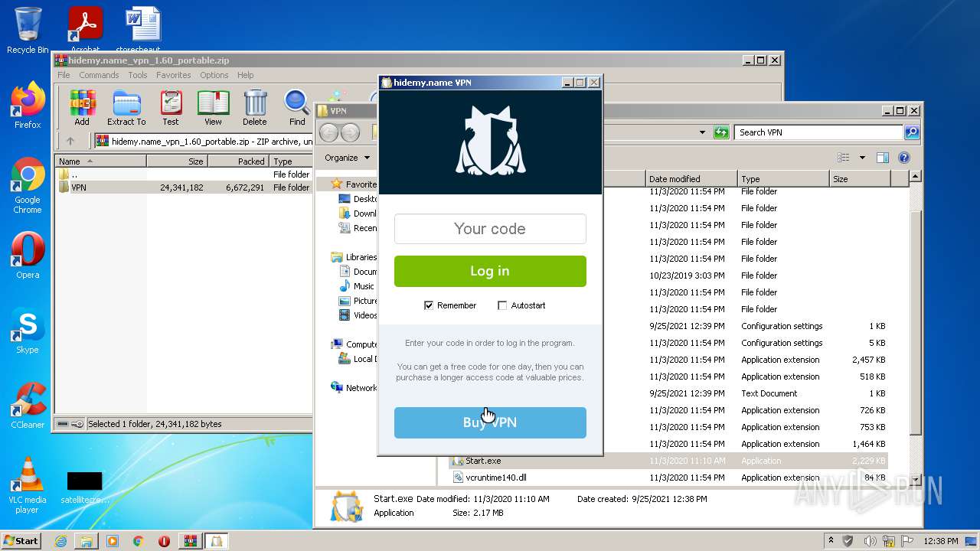Click the Extract To toolbar icon
Image resolution: width=980 pixels, height=551 pixels.
[x=126, y=108]
